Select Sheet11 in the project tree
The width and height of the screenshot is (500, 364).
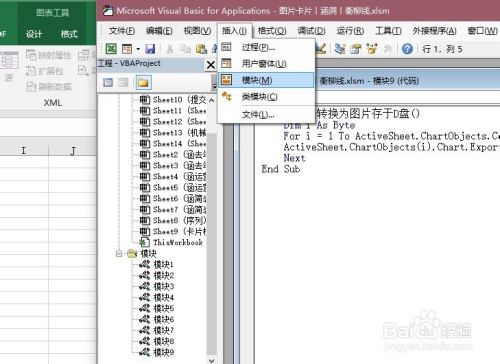(173, 110)
